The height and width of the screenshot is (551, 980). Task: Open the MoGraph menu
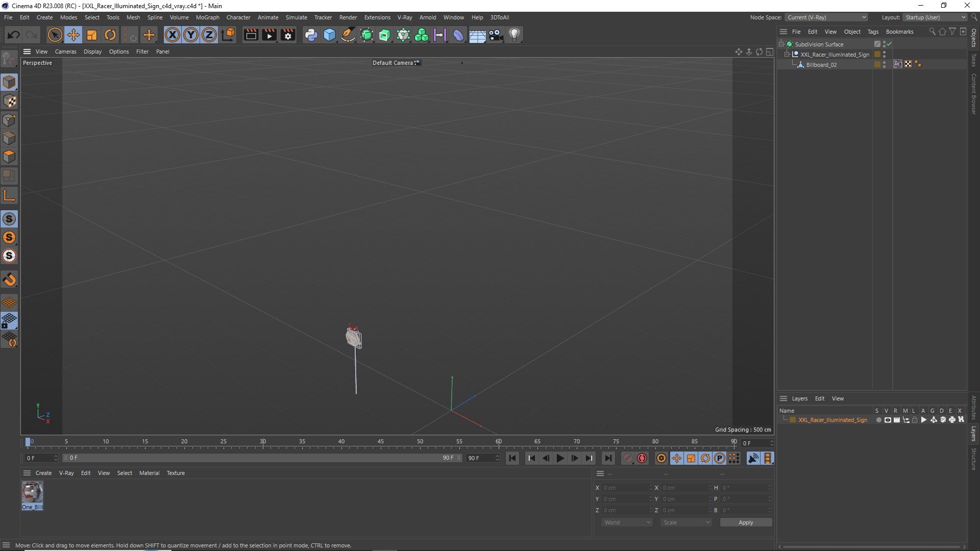click(207, 17)
